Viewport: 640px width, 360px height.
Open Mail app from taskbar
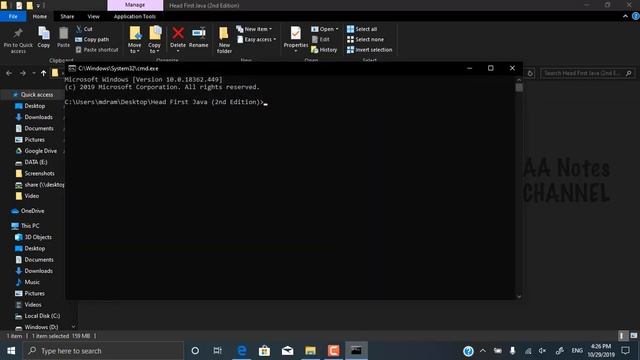click(287, 351)
